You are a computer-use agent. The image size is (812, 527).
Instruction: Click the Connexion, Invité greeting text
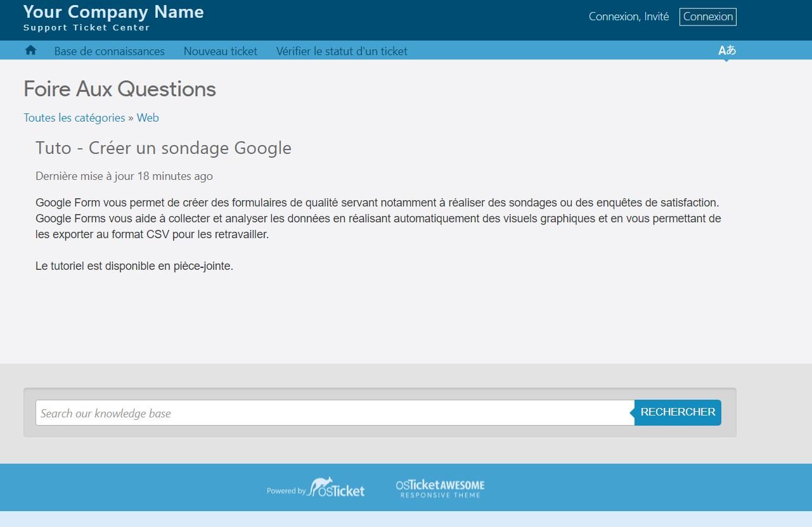(628, 17)
